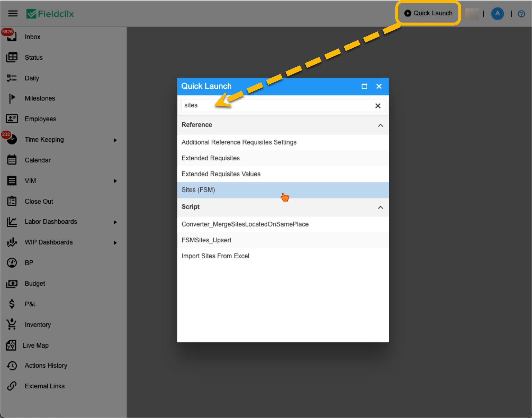Expand the Labor Dashboards submenu arrow
The image size is (532, 418).
point(115,222)
